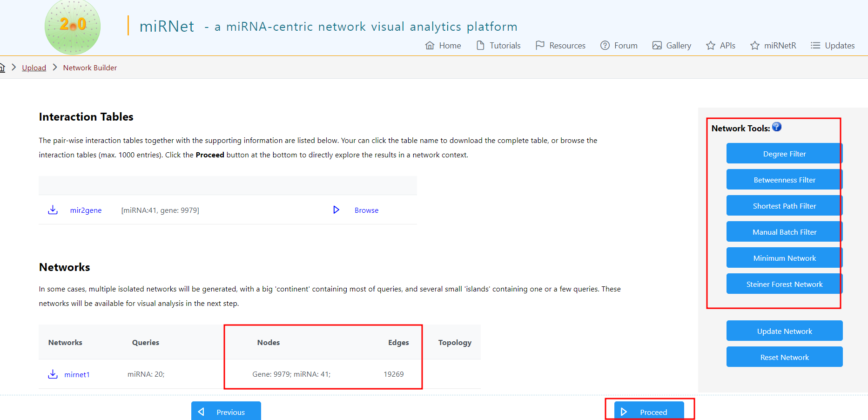Click the Browse play triangle icon

tap(336, 210)
